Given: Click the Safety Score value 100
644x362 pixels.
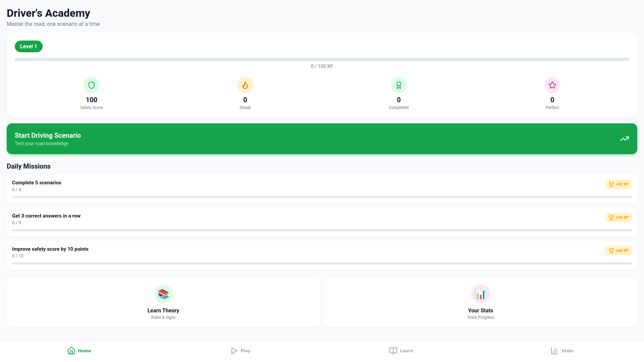Looking at the screenshot, I should click(92, 100).
